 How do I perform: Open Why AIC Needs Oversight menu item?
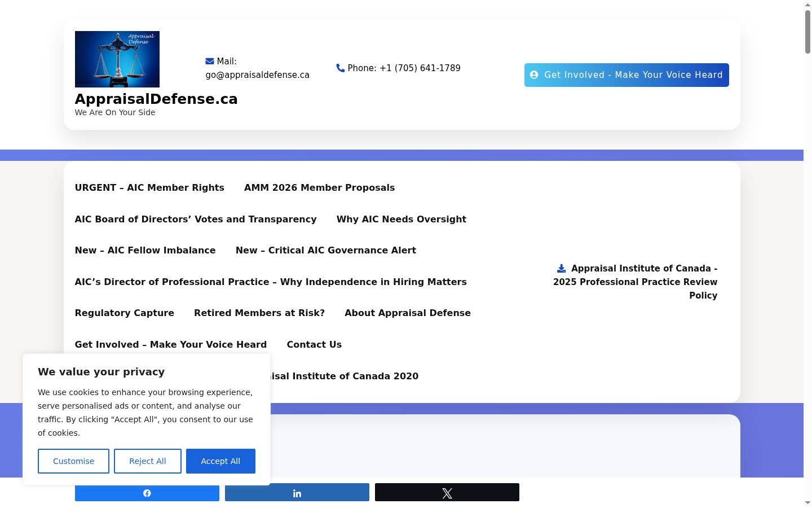click(x=401, y=220)
